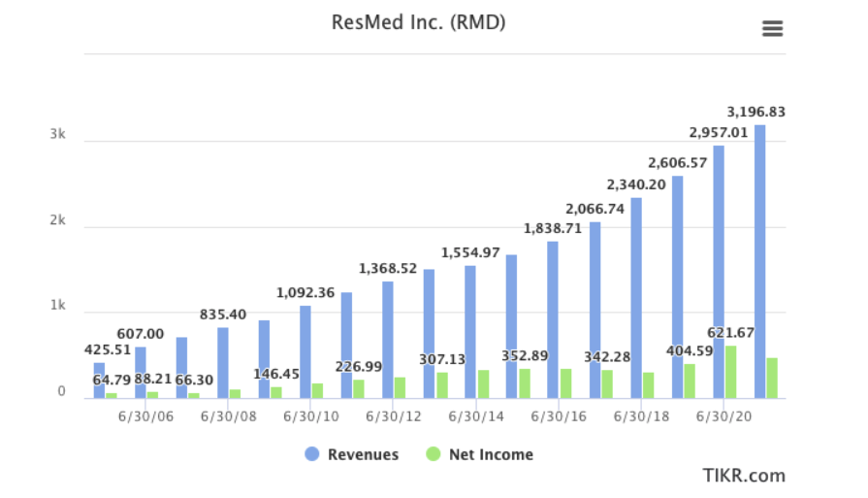This screenshot has width=868, height=498.
Task: Select the 1,092.36 revenue data label
Action: [x=305, y=292]
